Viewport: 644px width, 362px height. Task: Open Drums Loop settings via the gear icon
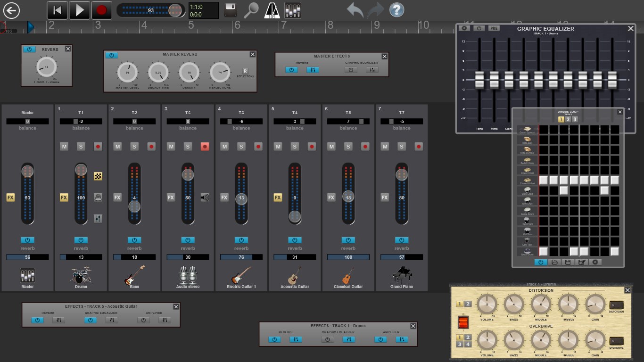pos(595,262)
